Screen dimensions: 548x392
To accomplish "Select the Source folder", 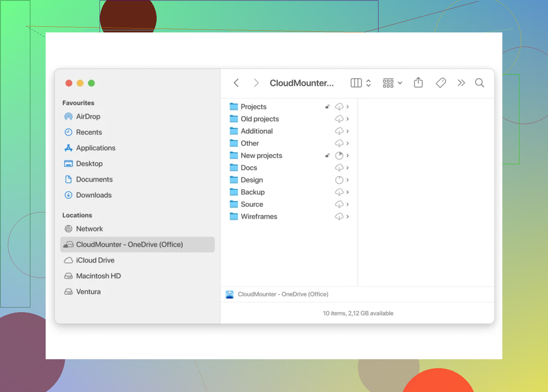I will coord(289,204).
